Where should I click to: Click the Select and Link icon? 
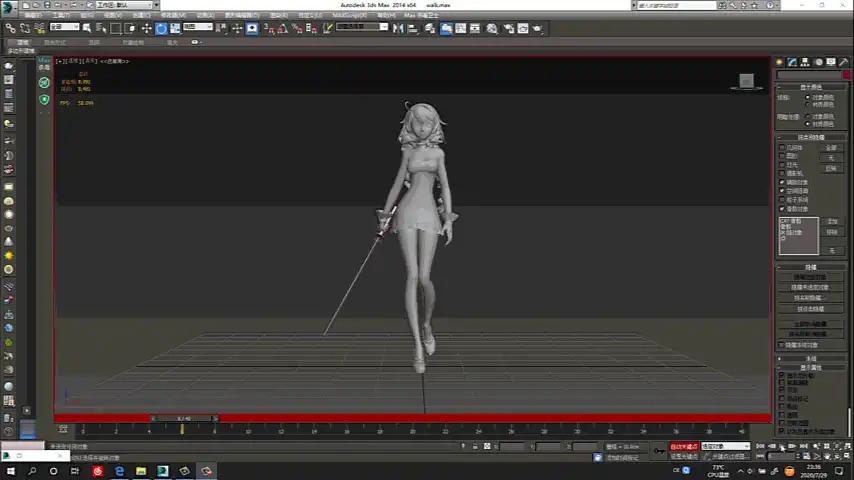(11, 29)
